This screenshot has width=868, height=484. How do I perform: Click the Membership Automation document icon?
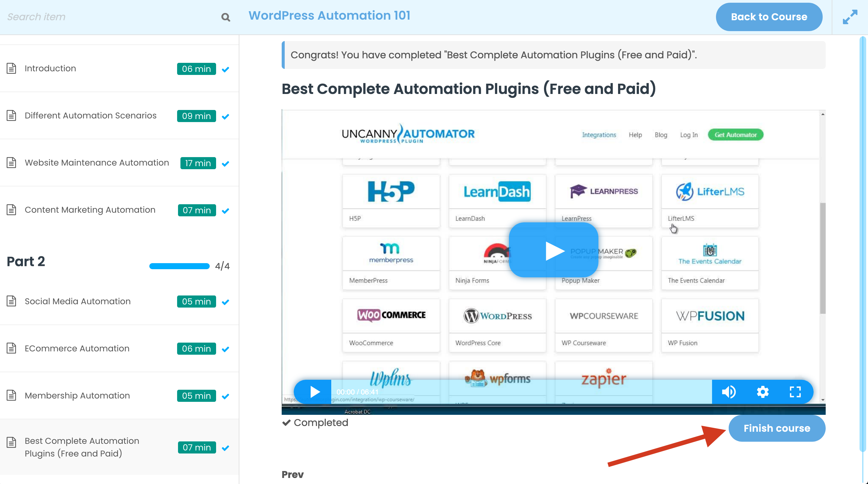click(x=11, y=395)
